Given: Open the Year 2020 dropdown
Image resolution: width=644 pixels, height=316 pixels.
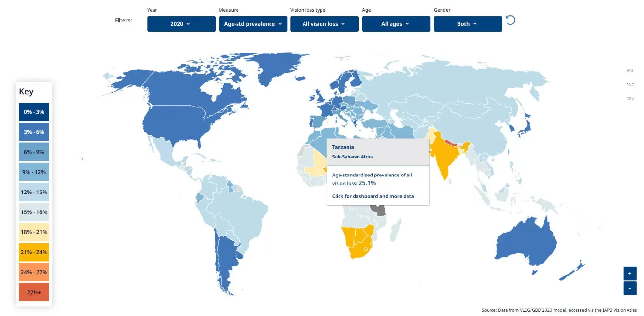Looking at the screenshot, I should [x=181, y=24].
